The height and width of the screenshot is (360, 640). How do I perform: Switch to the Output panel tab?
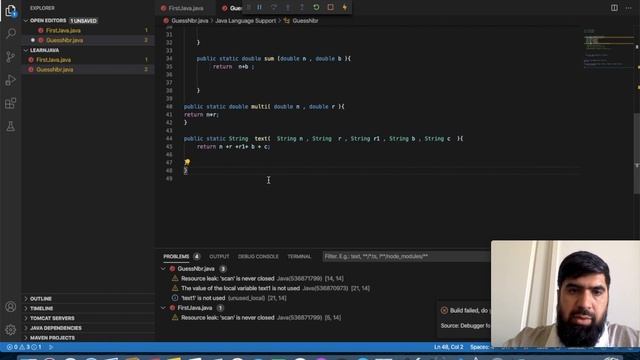click(219, 256)
